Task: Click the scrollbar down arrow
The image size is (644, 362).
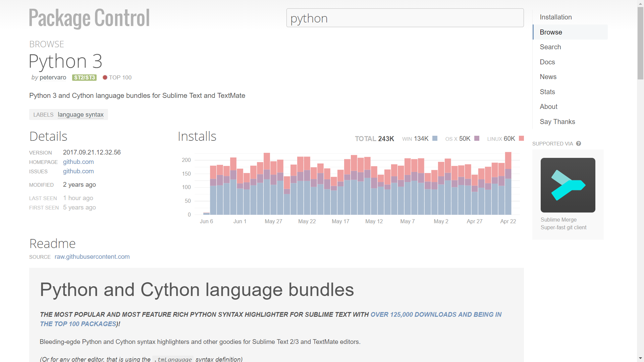Action: (640, 359)
